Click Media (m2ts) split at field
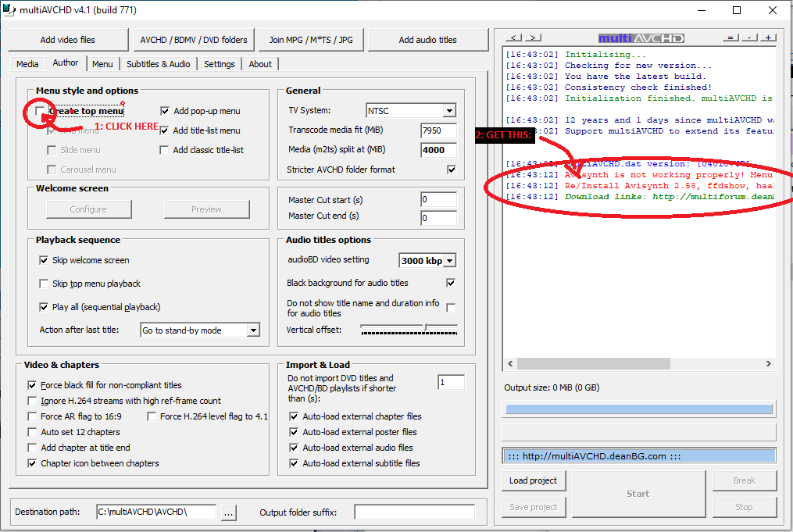The height and width of the screenshot is (532, 793). pos(438,150)
